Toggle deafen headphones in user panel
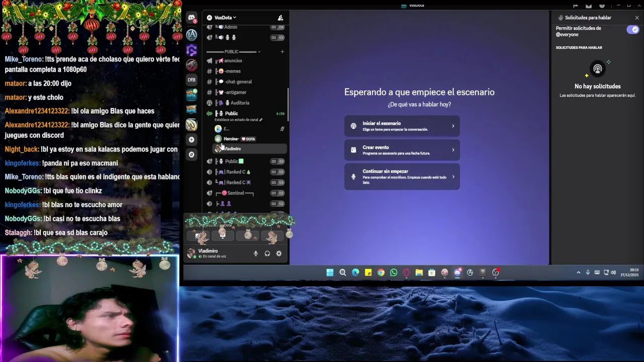The image size is (644, 362). (x=267, y=253)
